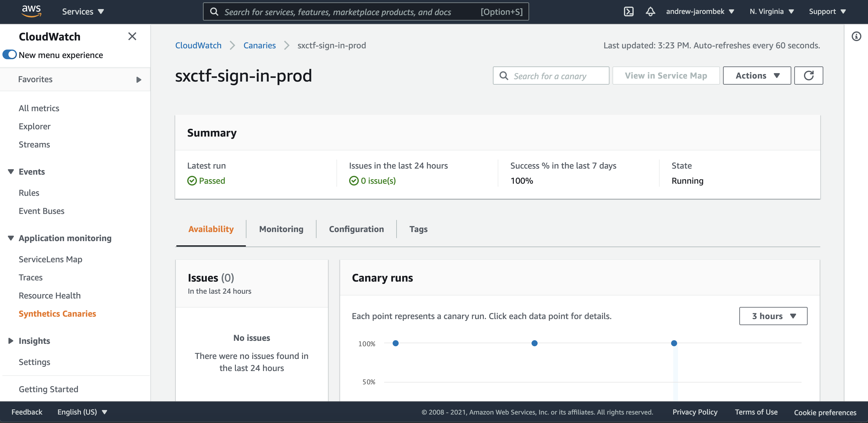The image size is (868, 423).
Task: Open Streams in sidebar
Action: pos(34,145)
